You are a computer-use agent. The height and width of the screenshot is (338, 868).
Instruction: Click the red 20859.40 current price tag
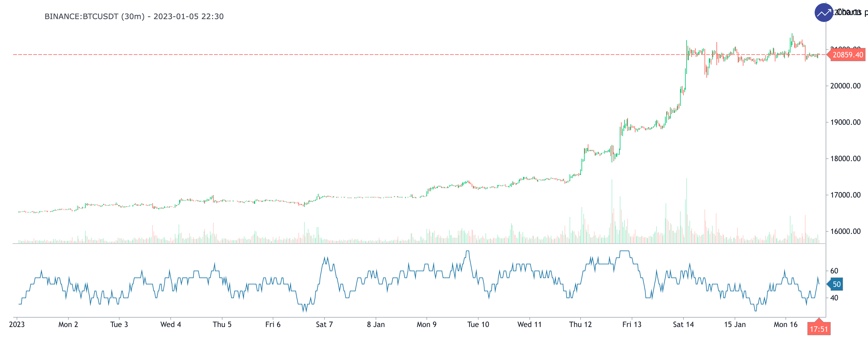pos(847,55)
